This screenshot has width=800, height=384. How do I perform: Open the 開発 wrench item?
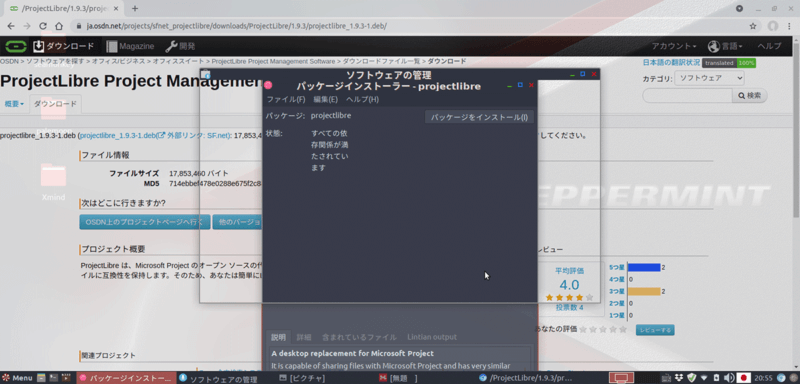click(x=181, y=46)
